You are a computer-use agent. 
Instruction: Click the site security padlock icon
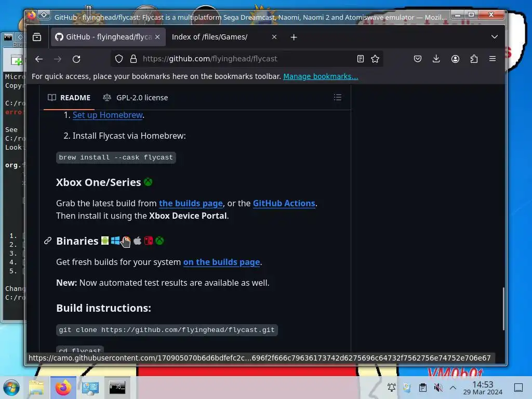(134, 59)
